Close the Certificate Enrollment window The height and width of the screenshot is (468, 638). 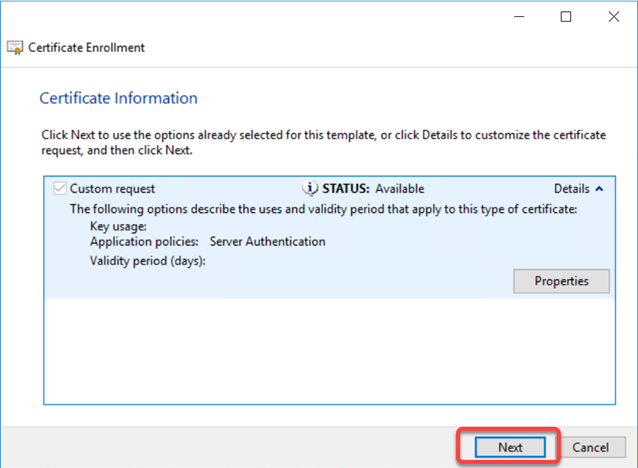[x=614, y=17]
